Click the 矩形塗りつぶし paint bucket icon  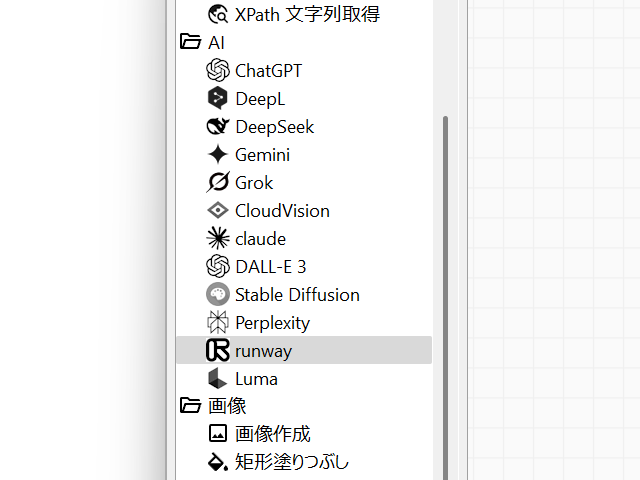218,462
